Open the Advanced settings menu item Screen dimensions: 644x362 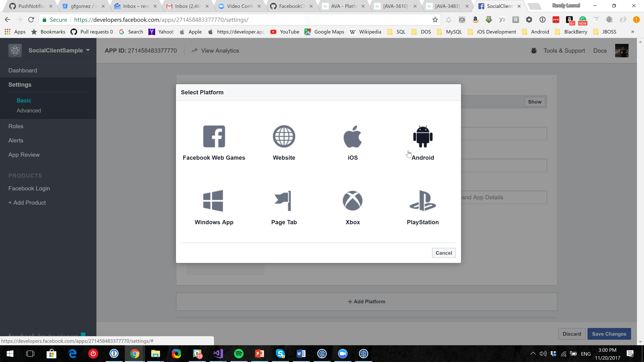(29, 110)
